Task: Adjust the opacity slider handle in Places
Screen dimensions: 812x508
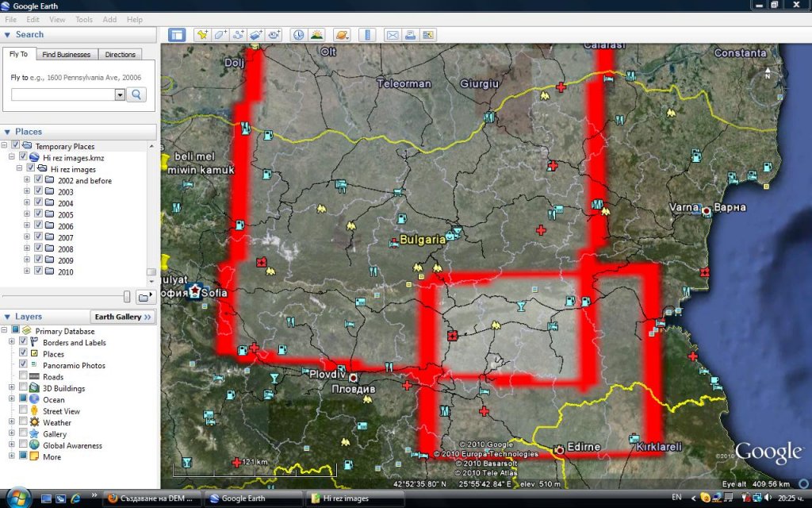Action: tap(127, 297)
